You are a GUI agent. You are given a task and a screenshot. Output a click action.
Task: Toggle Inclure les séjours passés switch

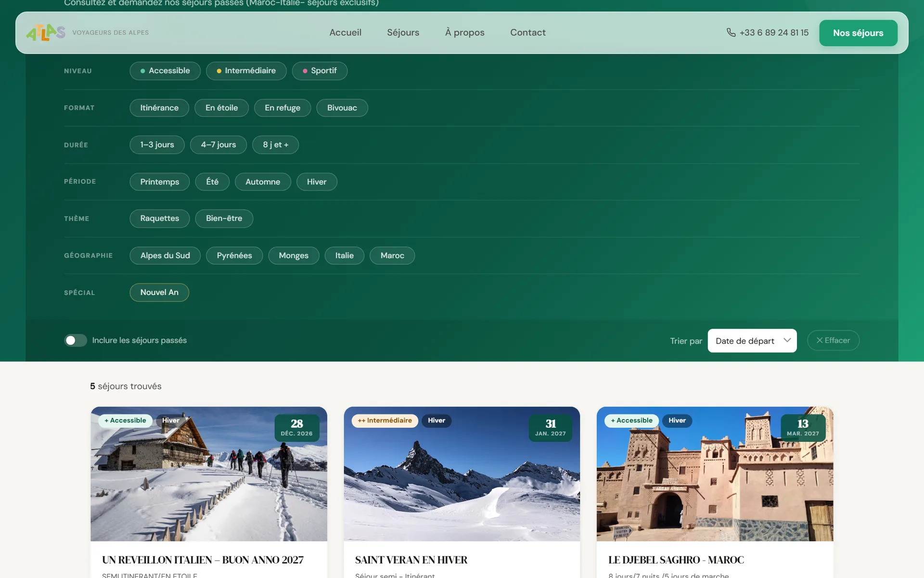(x=76, y=341)
